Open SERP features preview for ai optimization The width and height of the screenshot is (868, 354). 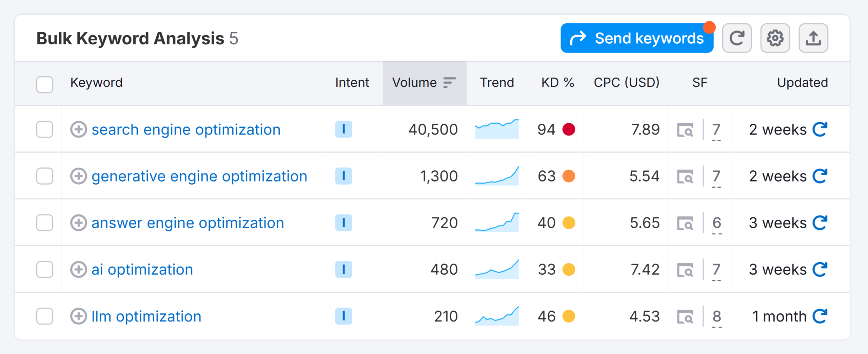pyautogui.click(x=686, y=269)
